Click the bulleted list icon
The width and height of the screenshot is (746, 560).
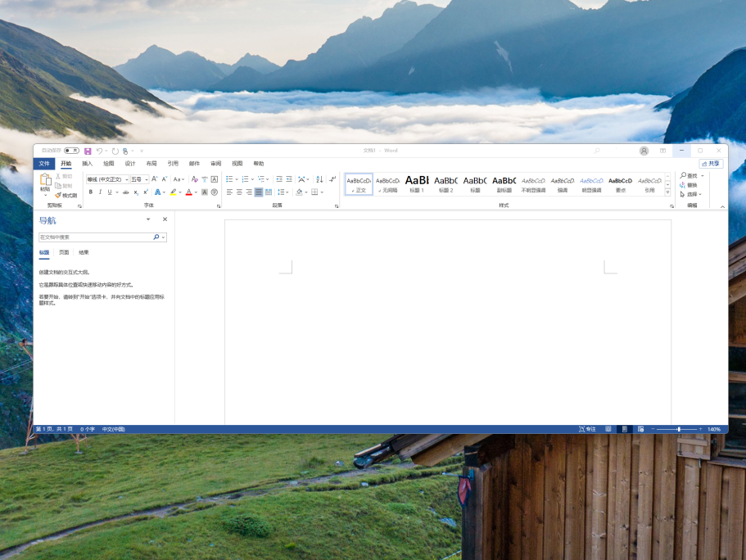[x=229, y=179]
